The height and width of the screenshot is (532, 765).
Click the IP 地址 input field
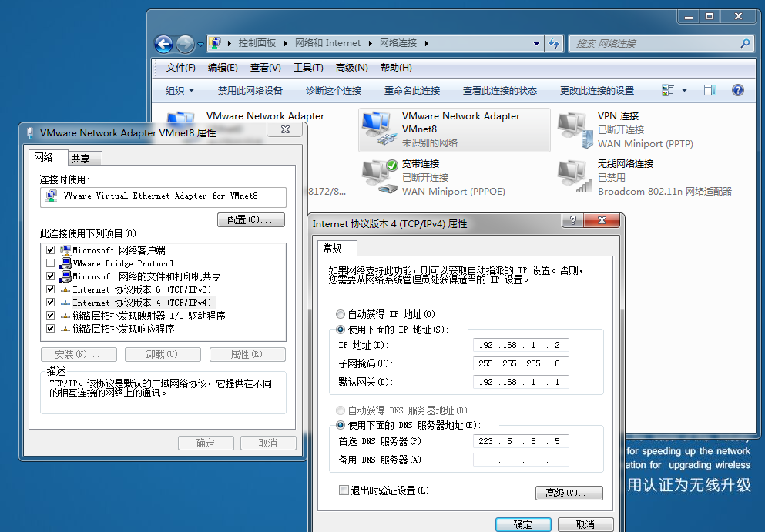point(521,345)
